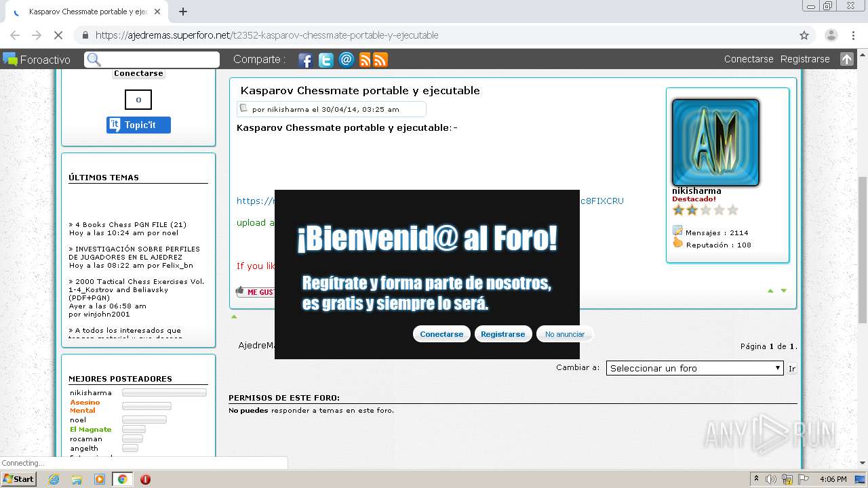
Task: Close the Kasparov Chessmate tab
Action: pyautogui.click(x=157, y=12)
